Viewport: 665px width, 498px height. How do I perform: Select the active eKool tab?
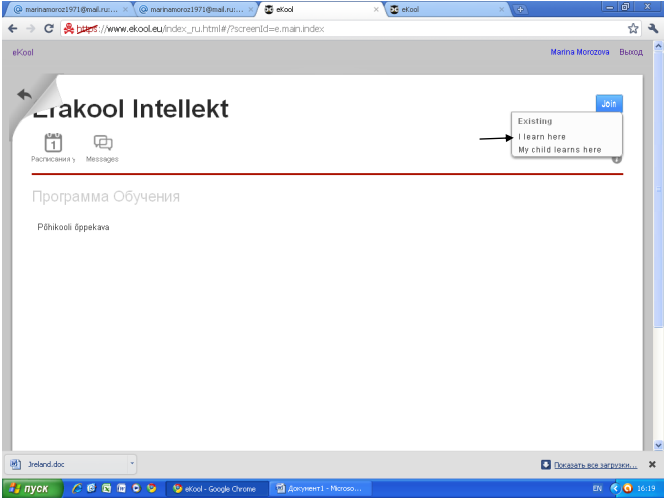pos(320,9)
